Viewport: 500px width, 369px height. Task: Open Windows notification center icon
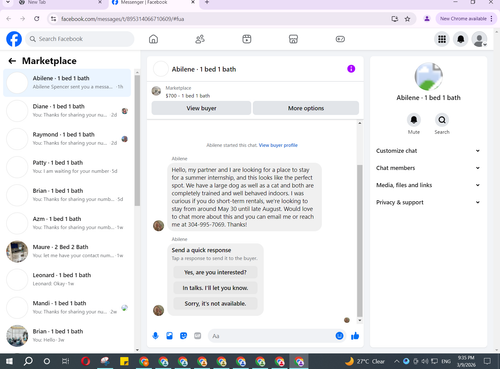click(487, 361)
